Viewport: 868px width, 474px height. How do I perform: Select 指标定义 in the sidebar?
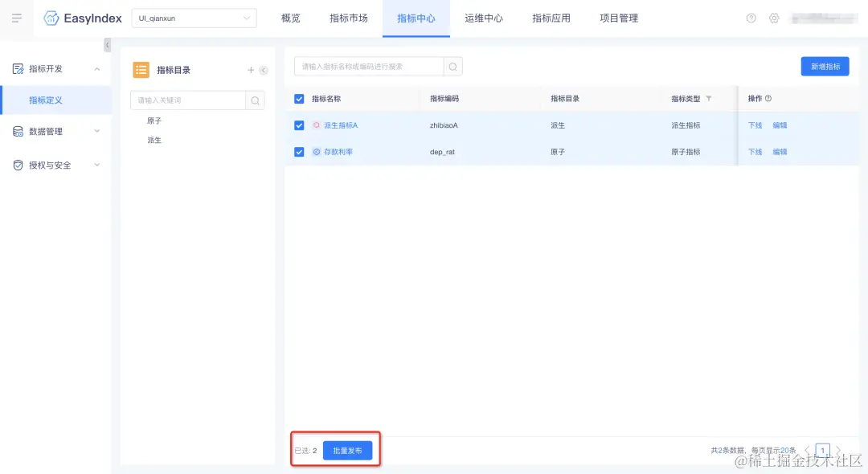click(x=56, y=100)
